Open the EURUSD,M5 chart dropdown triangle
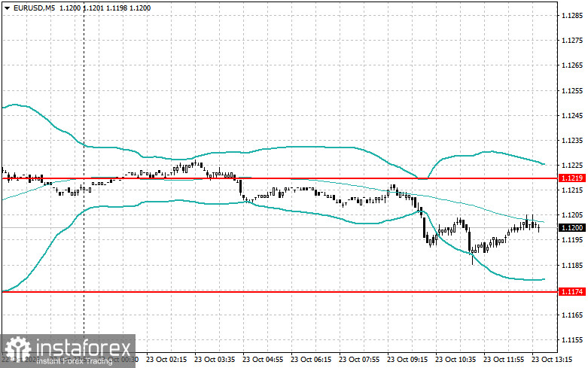Image resolution: width=588 pixels, height=368 pixels. [x=8, y=8]
